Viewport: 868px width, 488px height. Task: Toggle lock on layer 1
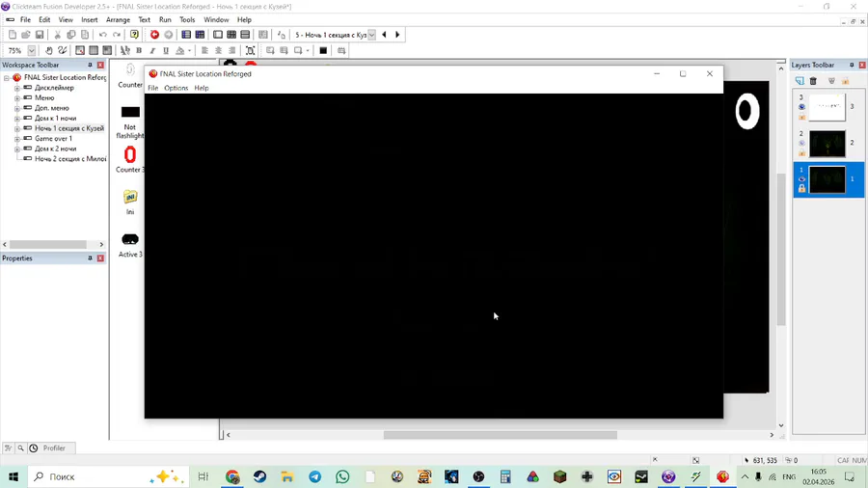(x=801, y=189)
